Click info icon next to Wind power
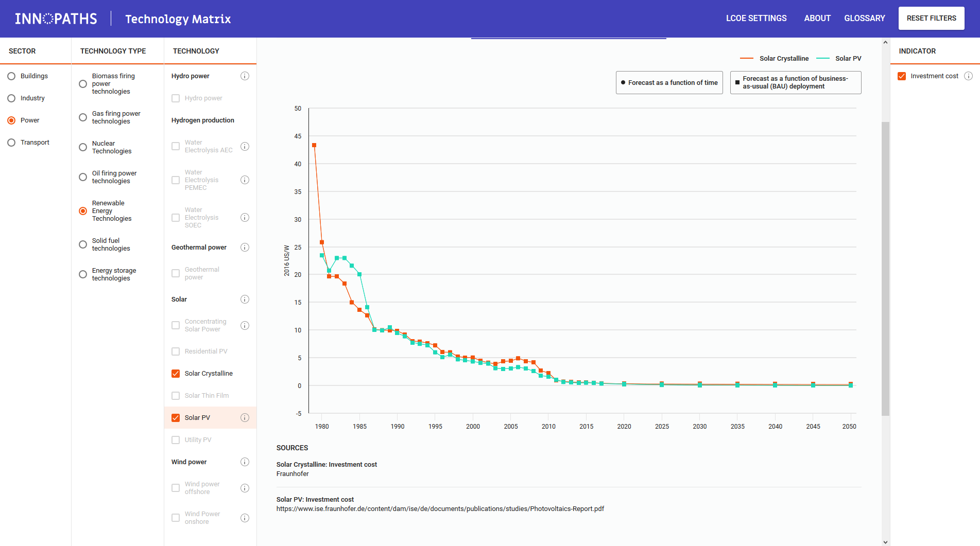Viewport: 980px width, 546px height. coord(245,462)
